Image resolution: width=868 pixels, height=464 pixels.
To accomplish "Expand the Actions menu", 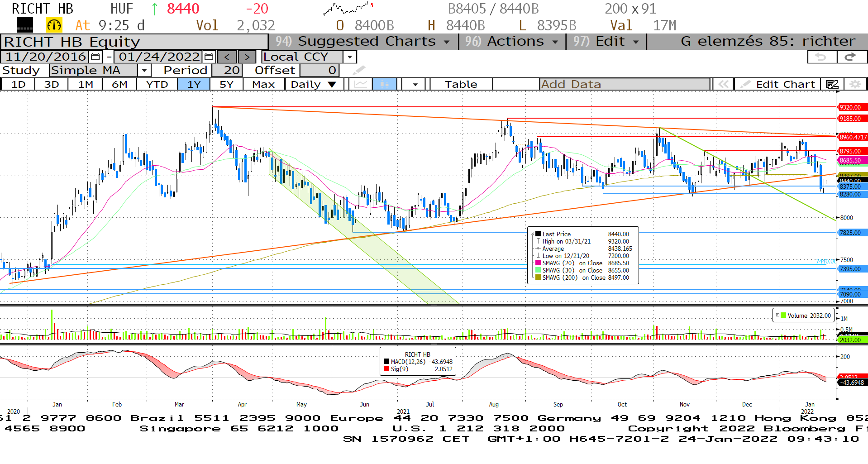I will tap(512, 41).
